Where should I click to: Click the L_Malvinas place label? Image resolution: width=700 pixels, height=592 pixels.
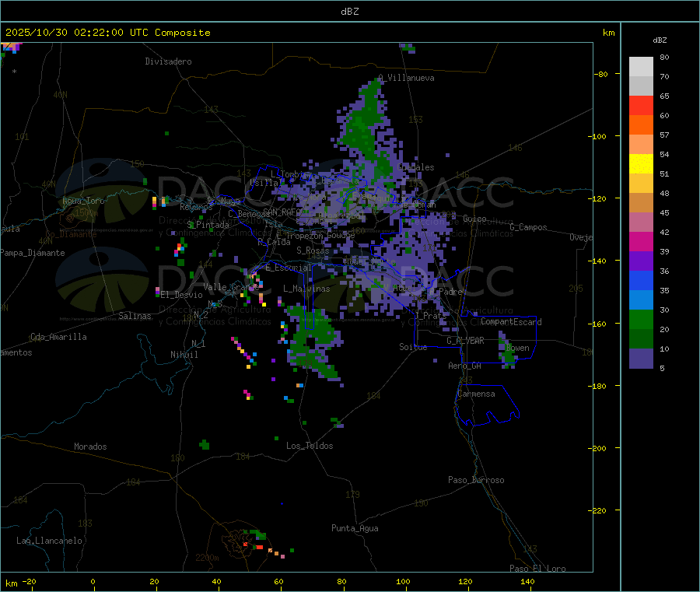[x=306, y=289]
